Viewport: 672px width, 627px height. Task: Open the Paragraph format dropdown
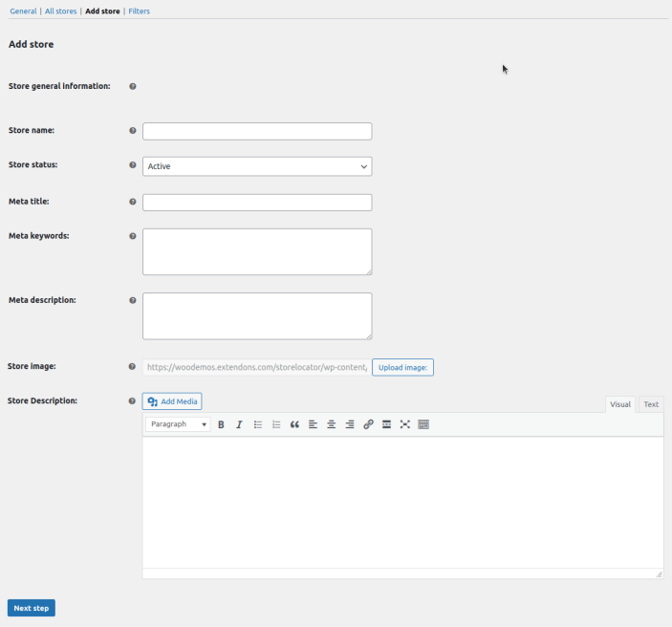[x=178, y=424]
